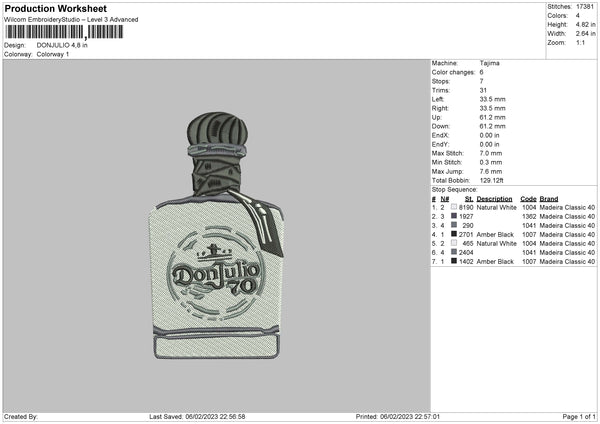Click the 'Production Worksheet' title
The width and height of the screenshot is (600, 424).
55,8
